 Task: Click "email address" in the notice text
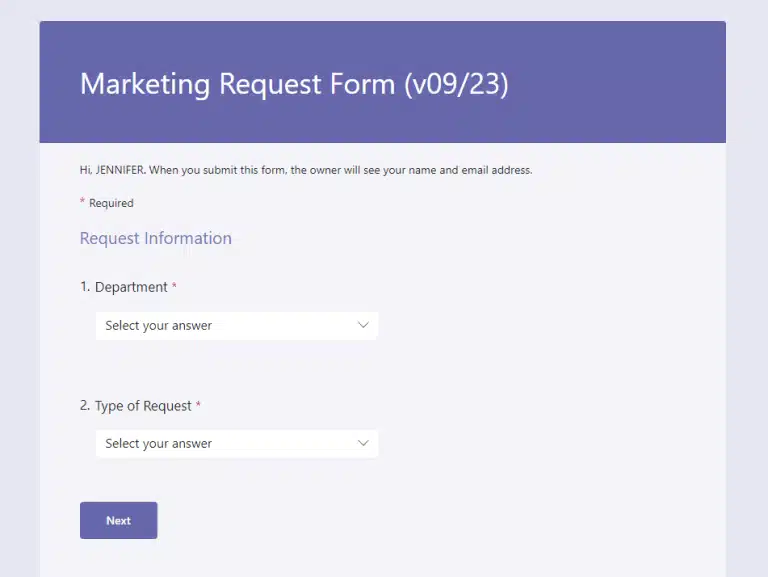coord(496,170)
